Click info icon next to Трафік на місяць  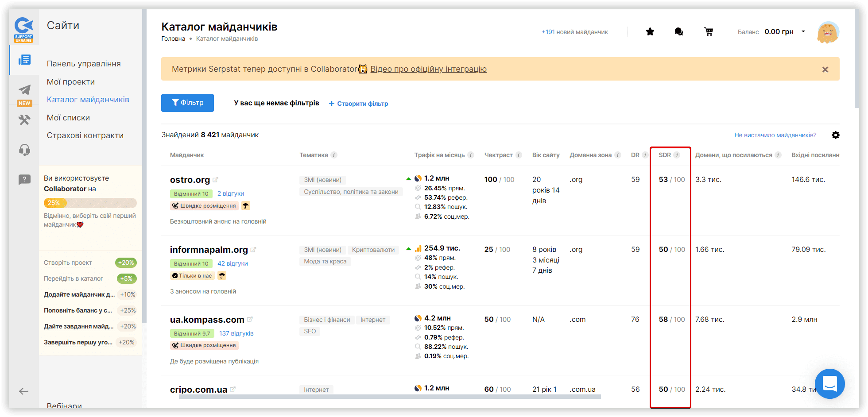point(471,155)
